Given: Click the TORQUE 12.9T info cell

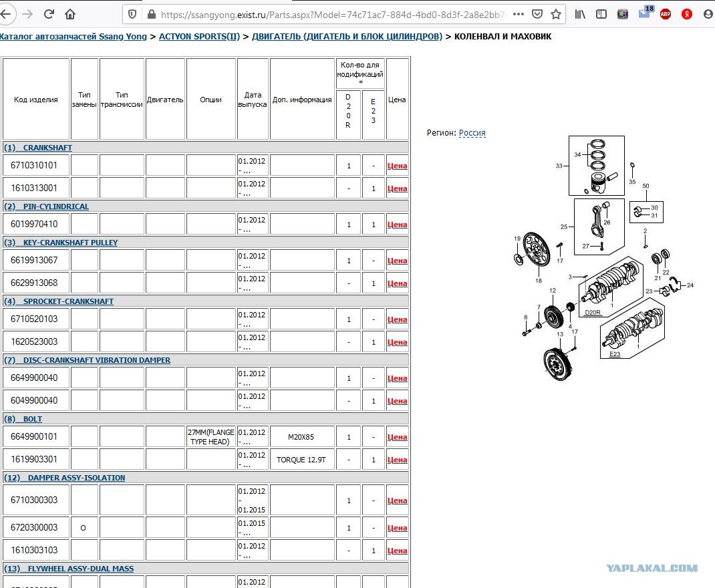Looking at the screenshot, I should click(302, 460).
